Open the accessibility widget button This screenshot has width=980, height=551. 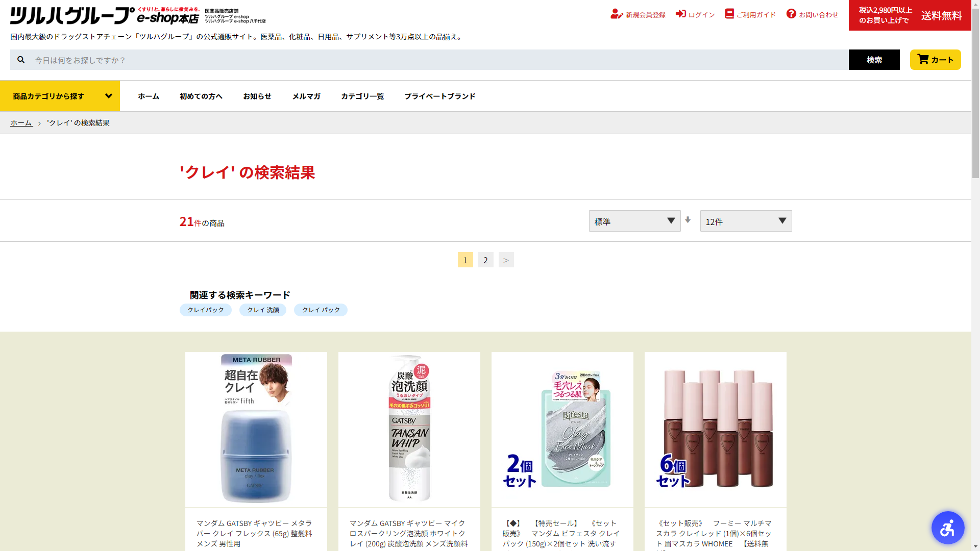(947, 528)
